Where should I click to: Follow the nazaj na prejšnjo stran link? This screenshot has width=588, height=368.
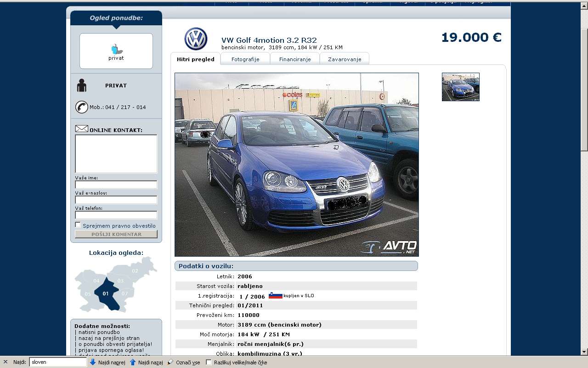click(109, 338)
